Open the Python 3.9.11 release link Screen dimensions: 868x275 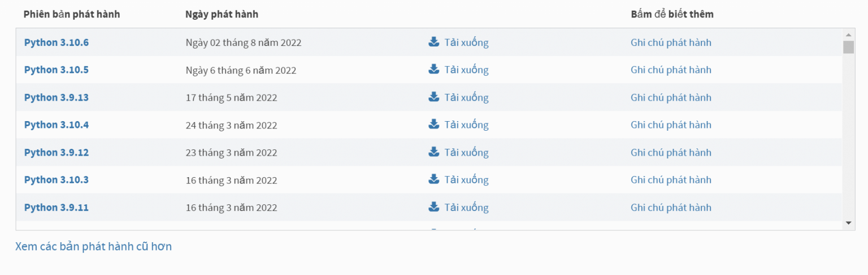pos(57,208)
